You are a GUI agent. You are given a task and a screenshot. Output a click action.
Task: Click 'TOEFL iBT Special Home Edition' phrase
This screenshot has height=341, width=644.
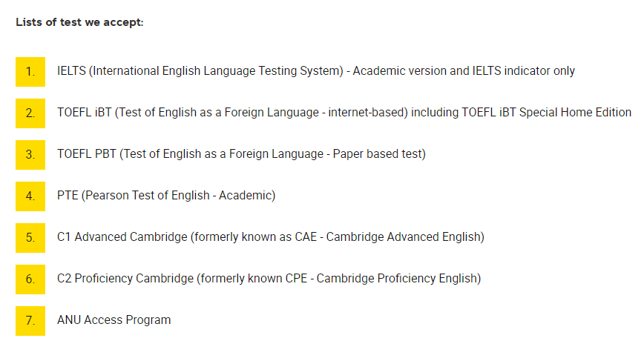coord(547,113)
